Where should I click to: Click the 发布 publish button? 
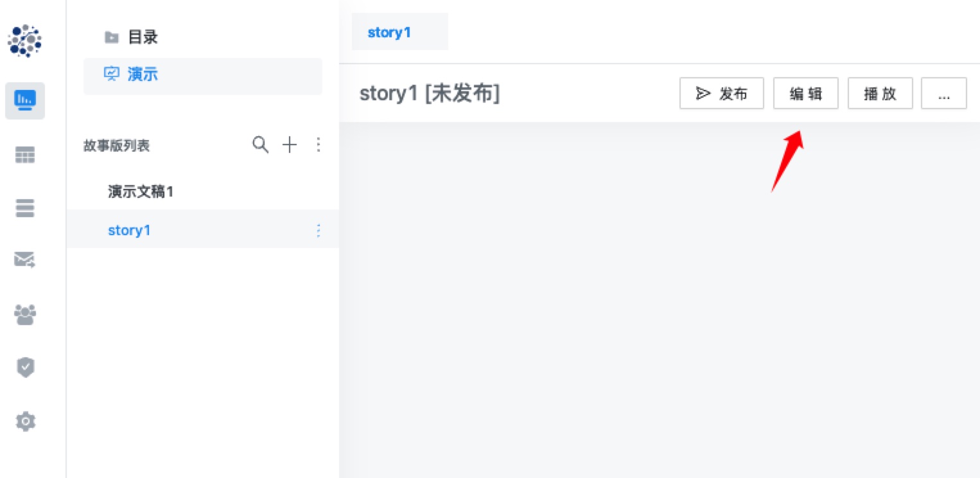click(722, 94)
